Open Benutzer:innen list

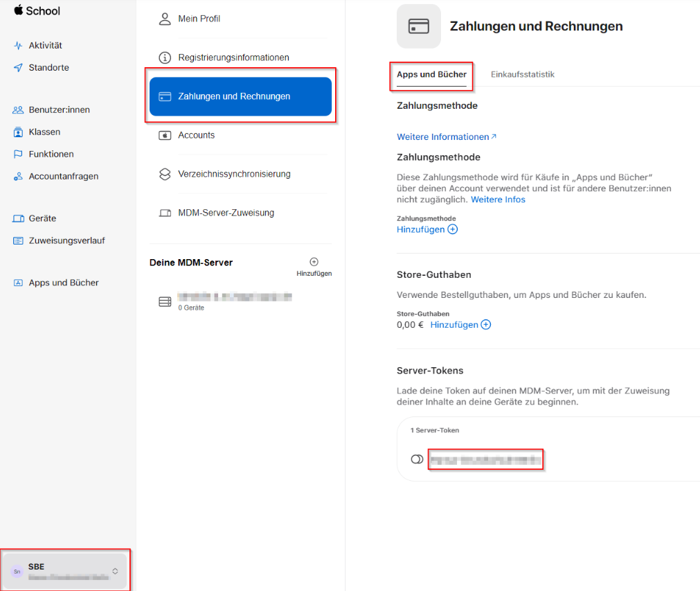(x=59, y=109)
